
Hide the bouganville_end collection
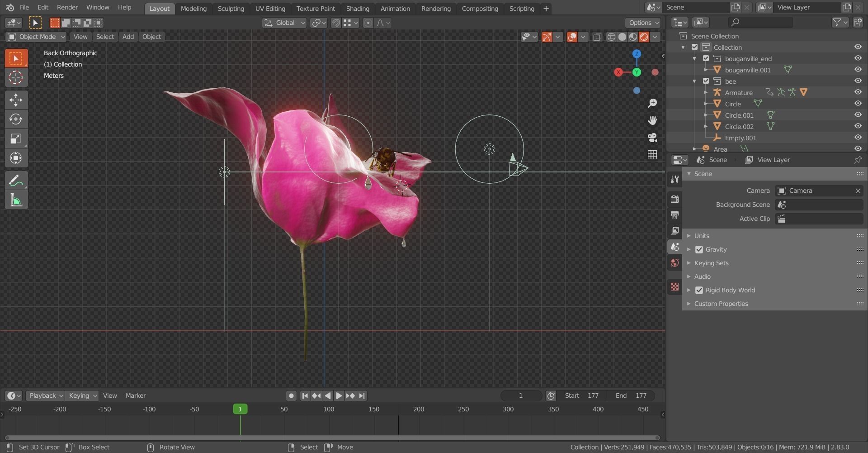pyautogui.click(x=858, y=58)
